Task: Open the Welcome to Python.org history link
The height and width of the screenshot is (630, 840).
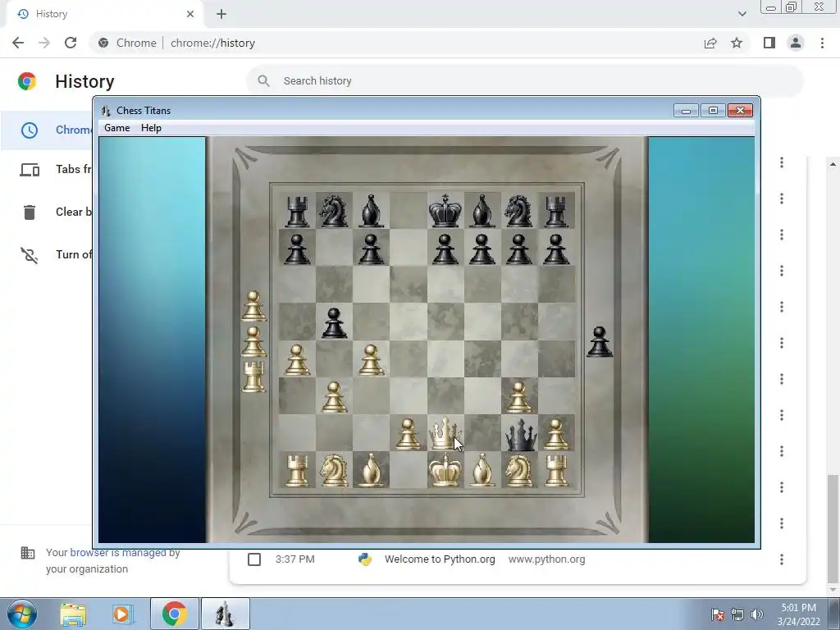Action: 440,559
